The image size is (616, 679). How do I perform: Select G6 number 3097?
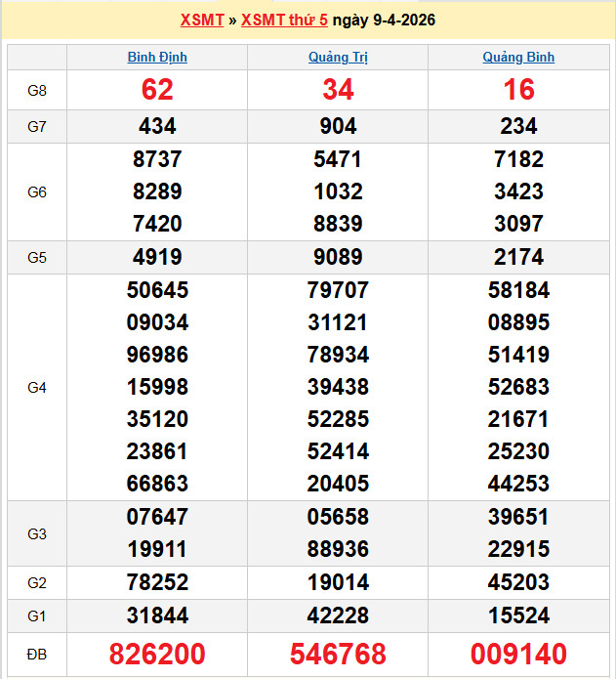coord(518,224)
